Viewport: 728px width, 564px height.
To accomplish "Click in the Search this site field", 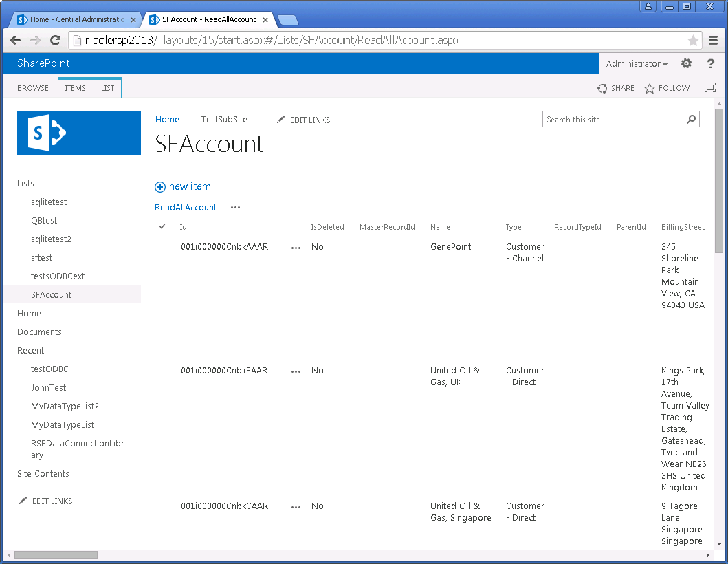I will tap(612, 119).
